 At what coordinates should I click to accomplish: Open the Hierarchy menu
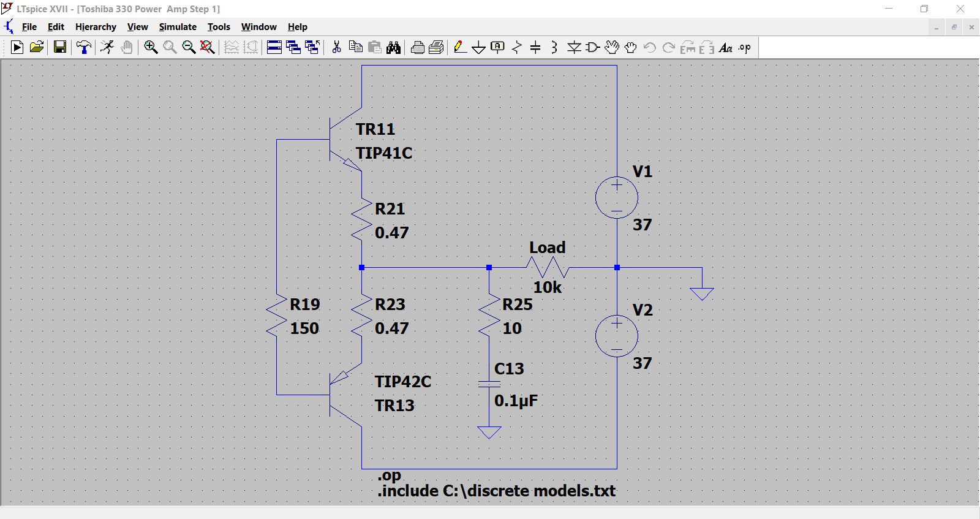96,27
